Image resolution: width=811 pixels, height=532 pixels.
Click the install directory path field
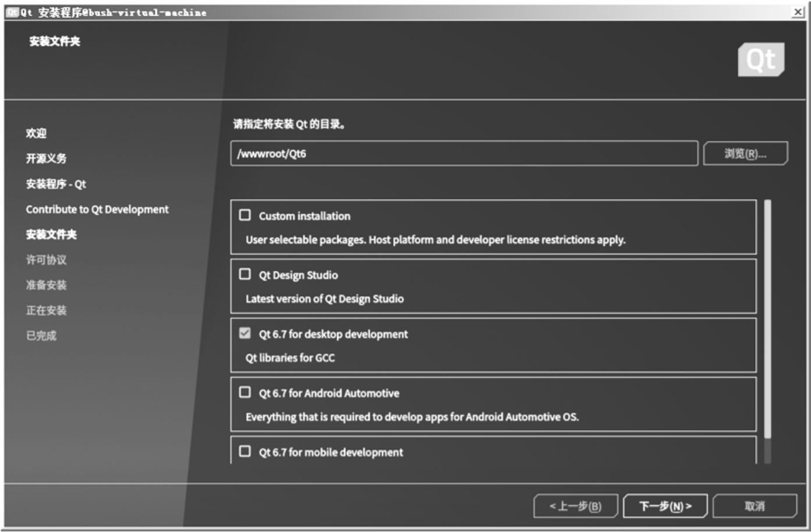pyautogui.click(x=463, y=154)
